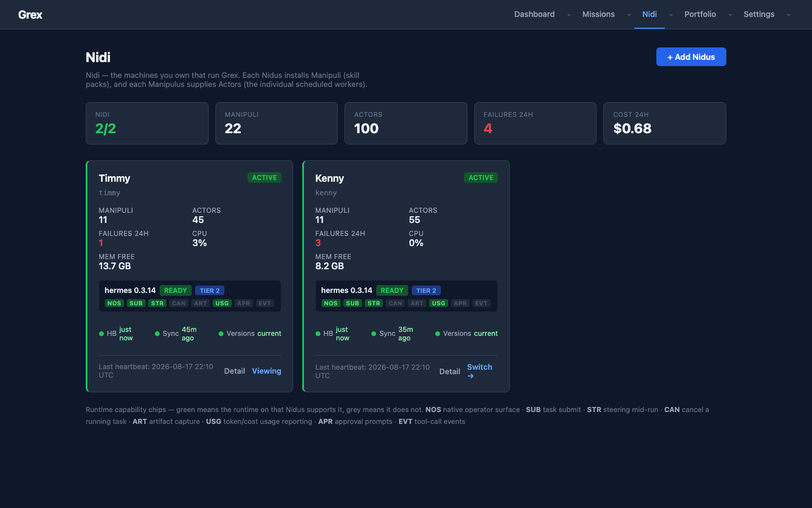This screenshot has width=812, height=508.
Task: Click the Timmy card title
Action: 114,178
